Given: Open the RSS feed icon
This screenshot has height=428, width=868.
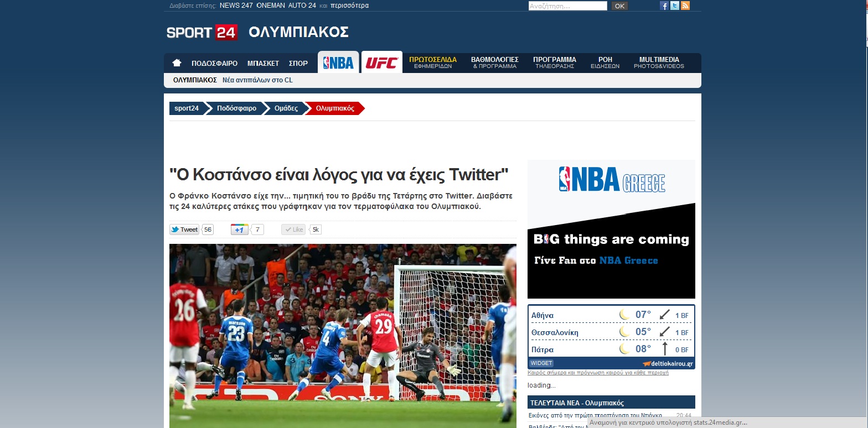Looking at the screenshot, I should [685, 6].
